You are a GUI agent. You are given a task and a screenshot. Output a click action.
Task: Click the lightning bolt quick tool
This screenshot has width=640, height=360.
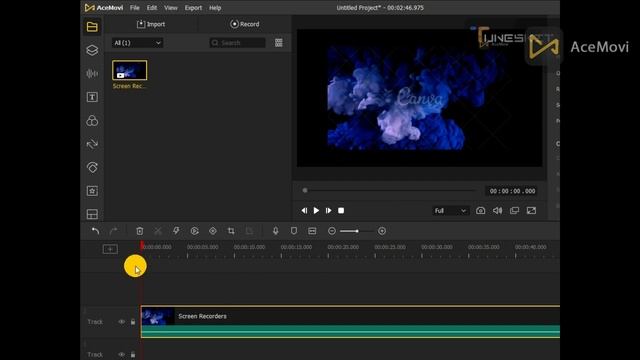tap(176, 231)
